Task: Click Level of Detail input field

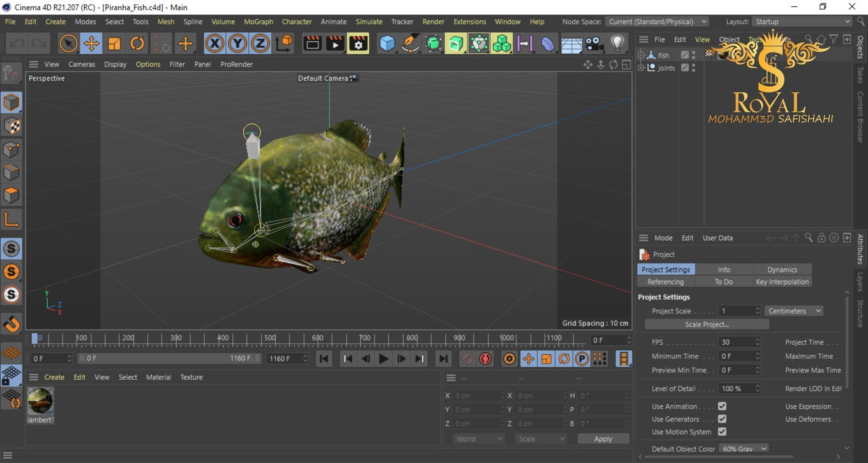Action: 737,388
